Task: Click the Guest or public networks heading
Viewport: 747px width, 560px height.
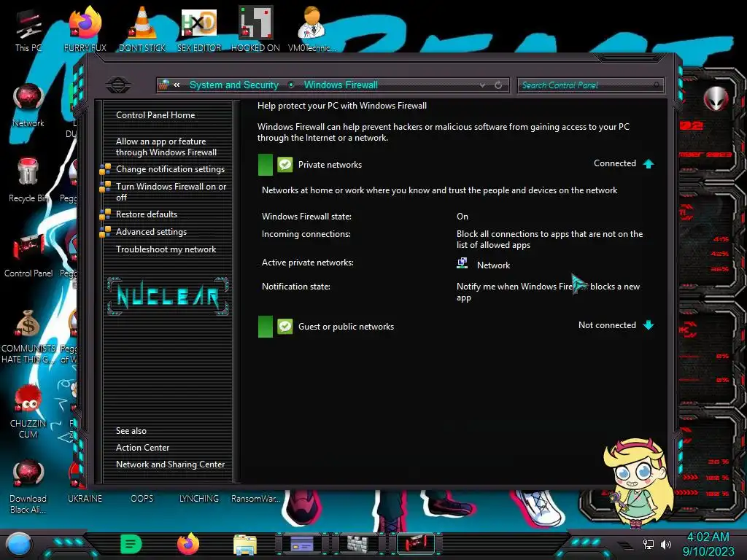Action: (346, 327)
